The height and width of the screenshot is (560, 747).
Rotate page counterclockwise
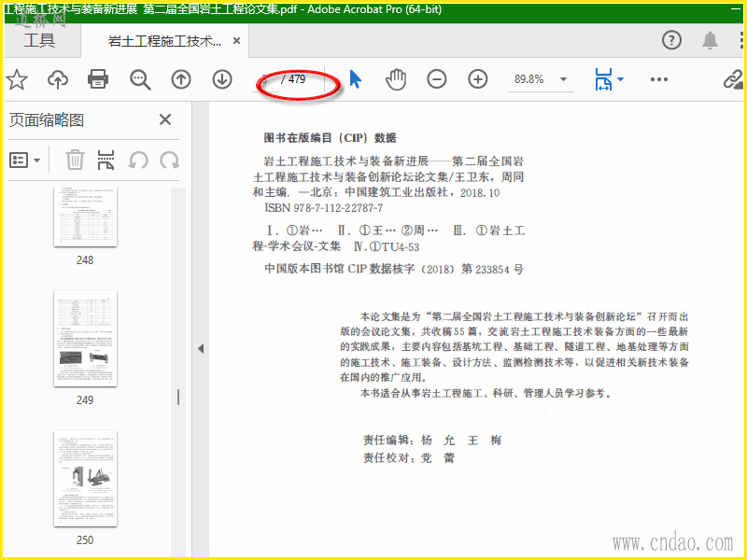pyautogui.click(x=138, y=161)
